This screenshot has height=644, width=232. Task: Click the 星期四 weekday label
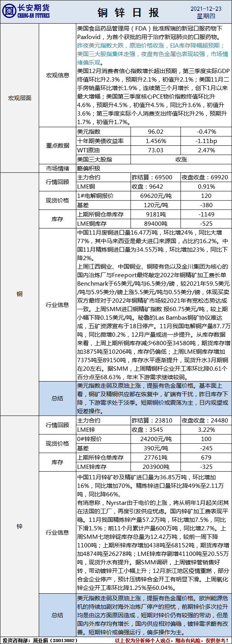click(x=206, y=16)
